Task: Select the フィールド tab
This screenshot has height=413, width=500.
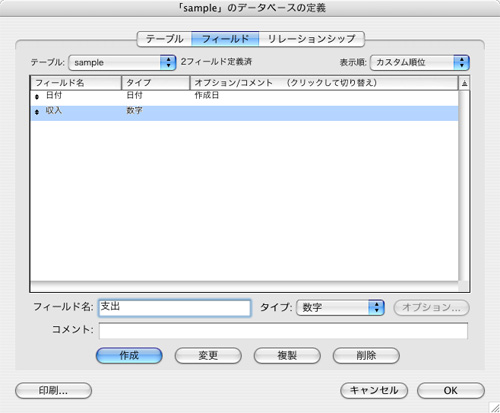Action: pos(225,39)
